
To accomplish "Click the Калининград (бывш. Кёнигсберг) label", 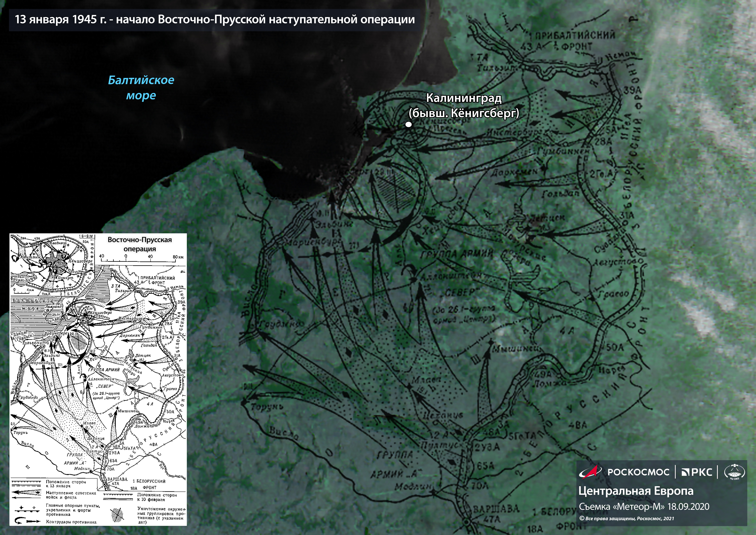I will pyautogui.click(x=464, y=105).
